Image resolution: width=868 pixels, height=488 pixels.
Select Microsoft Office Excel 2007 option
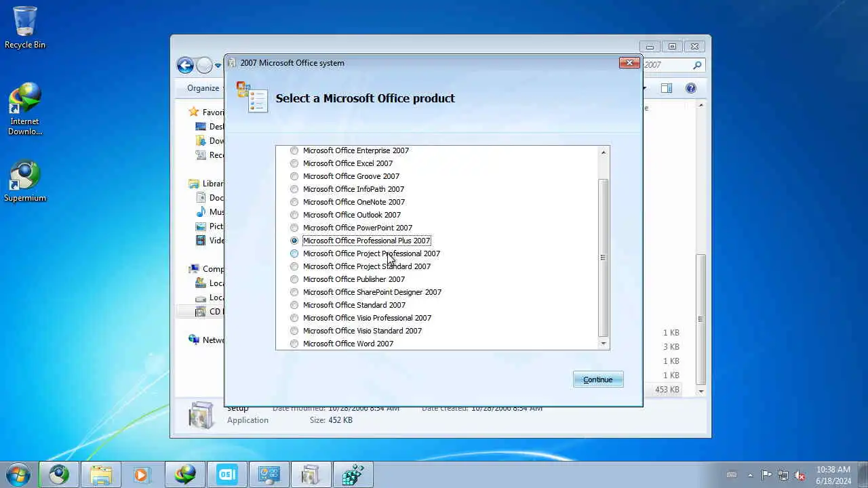[x=294, y=163]
